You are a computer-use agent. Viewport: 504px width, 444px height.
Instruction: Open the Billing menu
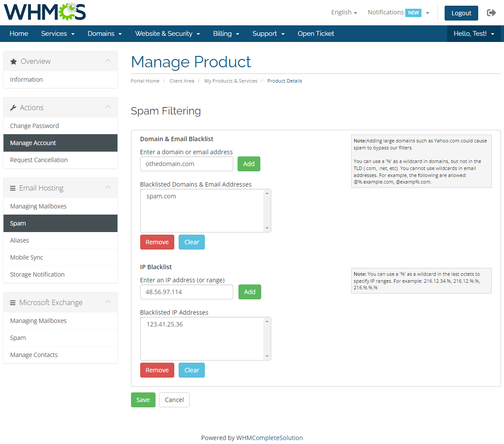[x=226, y=34]
